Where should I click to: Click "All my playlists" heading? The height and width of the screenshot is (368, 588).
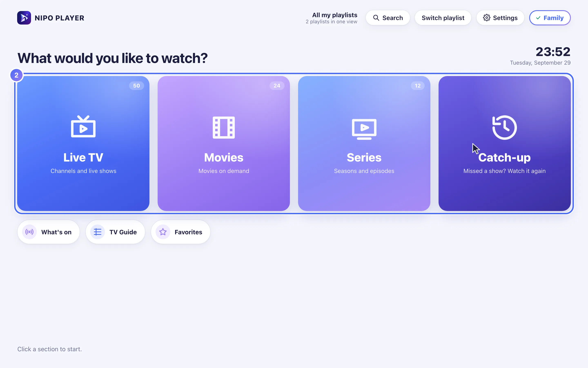335,15
